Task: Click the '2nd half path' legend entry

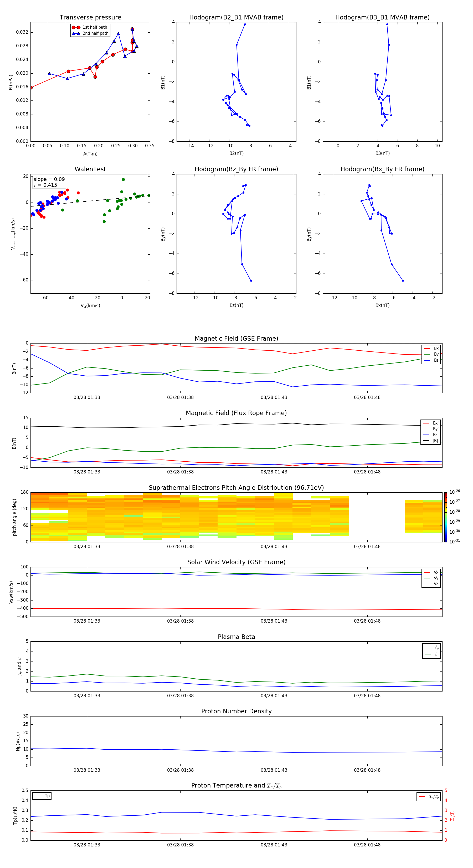Action: (x=90, y=33)
